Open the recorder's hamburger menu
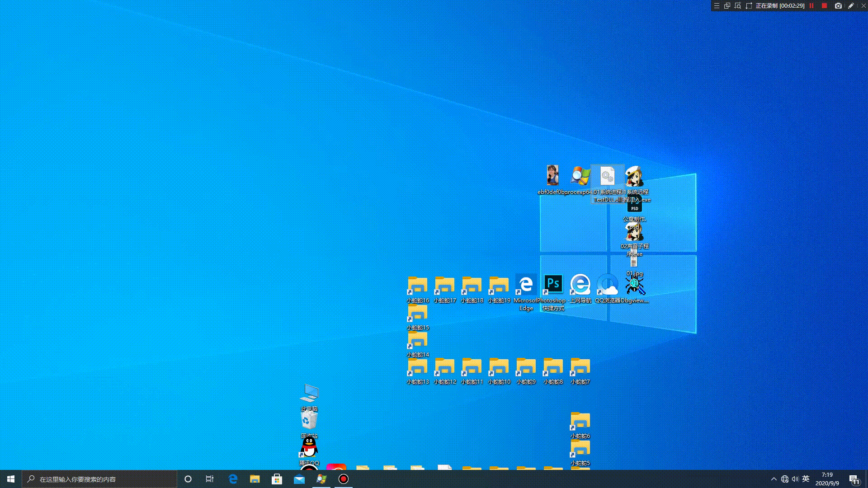Screen dimensions: 868x488 coord(717,6)
